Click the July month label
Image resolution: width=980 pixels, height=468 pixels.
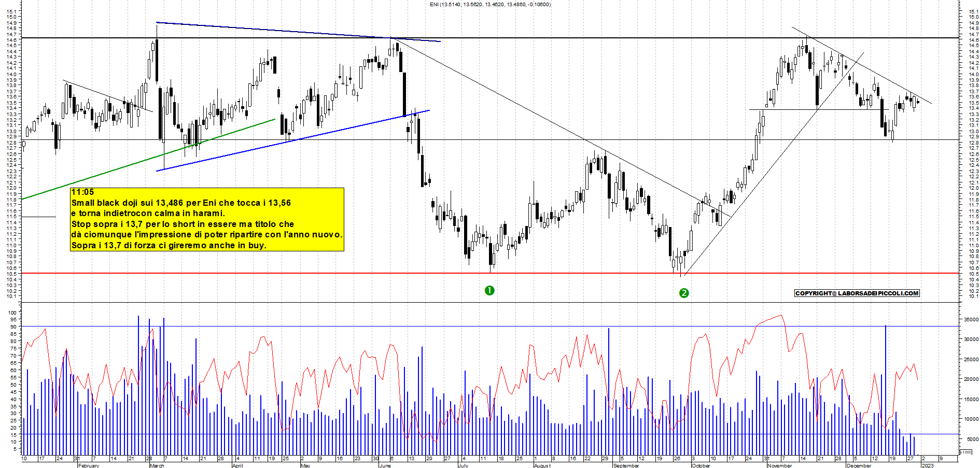click(x=463, y=465)
